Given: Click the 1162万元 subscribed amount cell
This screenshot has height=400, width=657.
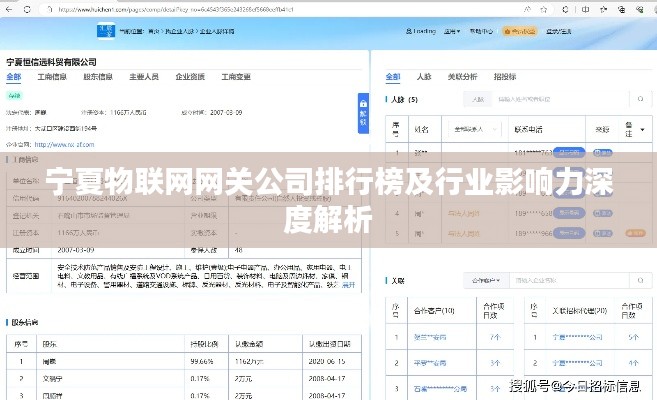Looking at the screenshot, I should point(249,361).
